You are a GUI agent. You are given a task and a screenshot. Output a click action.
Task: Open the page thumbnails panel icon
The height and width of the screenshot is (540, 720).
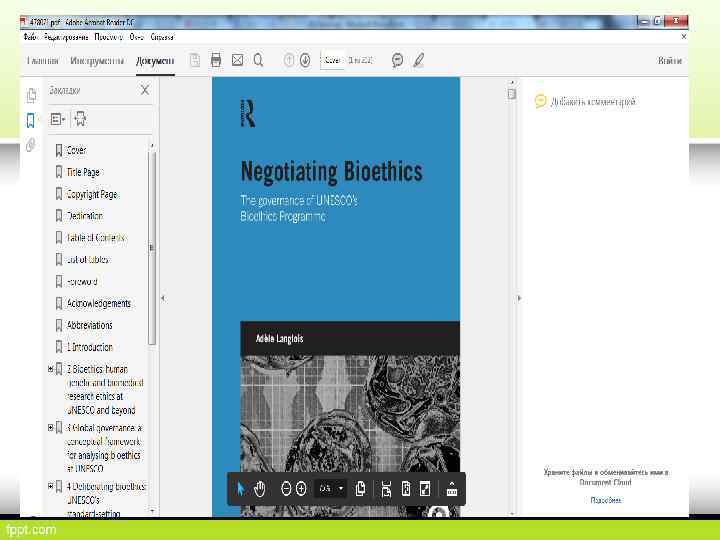tap(31, 95)
